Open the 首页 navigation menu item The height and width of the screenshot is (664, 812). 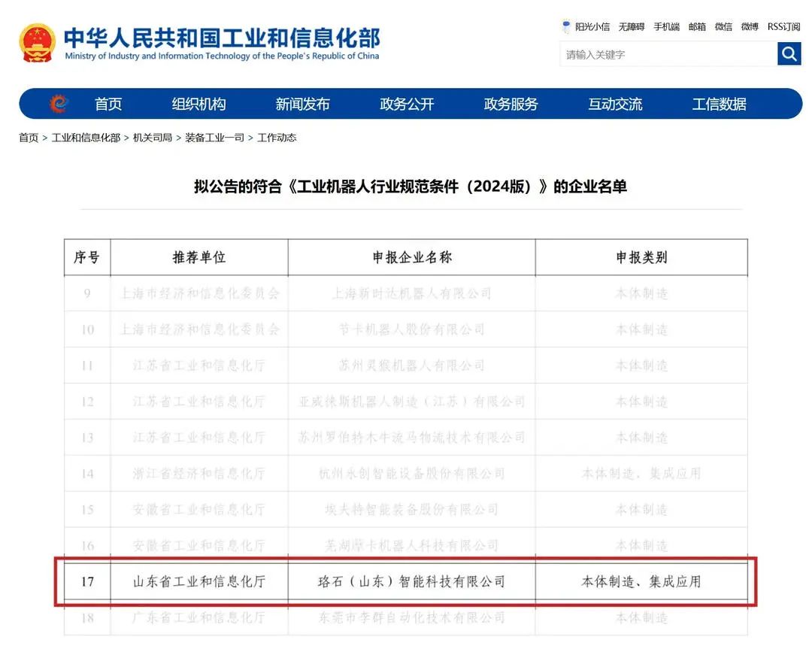pos(108,104)
